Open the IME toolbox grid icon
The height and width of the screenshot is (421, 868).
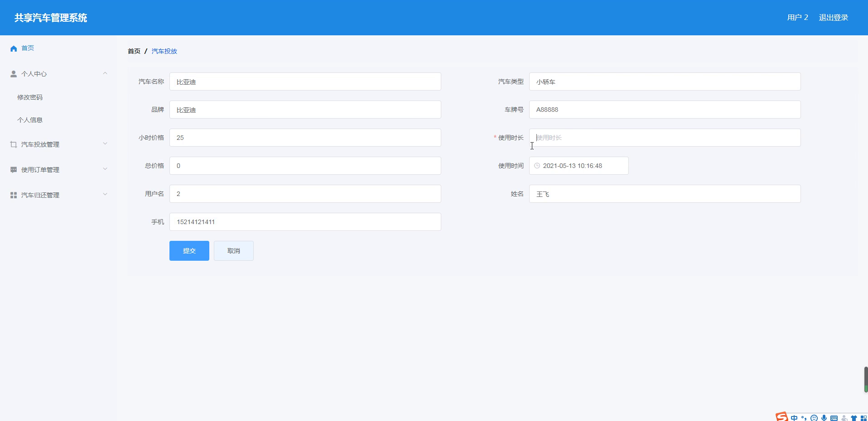click(x=864, y=418)
